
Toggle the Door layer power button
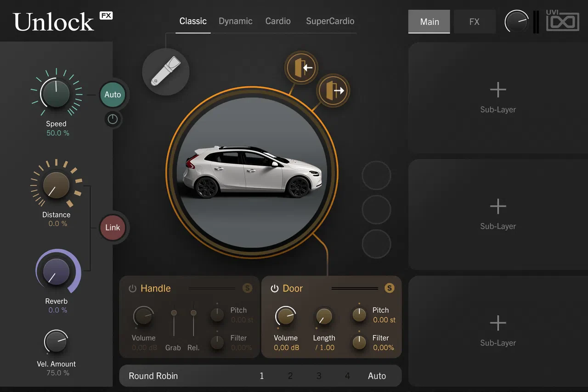tap(275, 288)
